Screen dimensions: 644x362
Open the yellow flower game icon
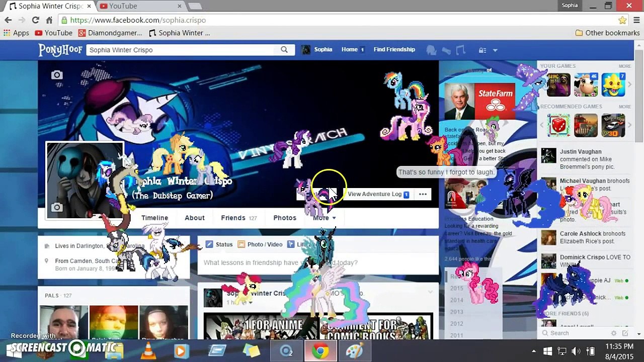pyautogui.click(x=613, y=85)
